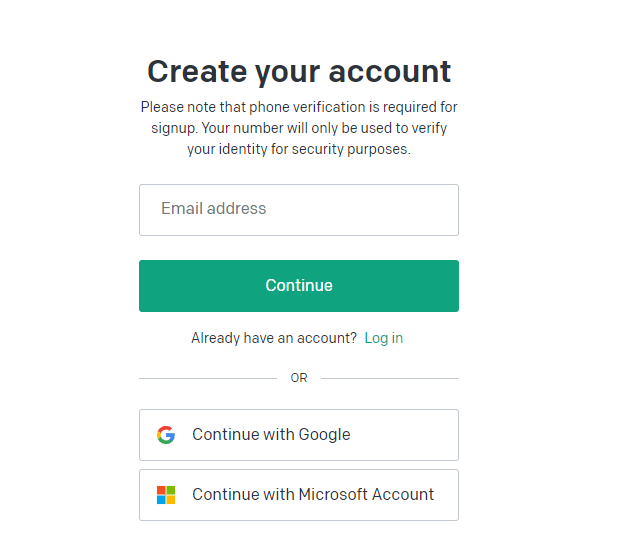Click the divider line left of OR

point(208,378)
